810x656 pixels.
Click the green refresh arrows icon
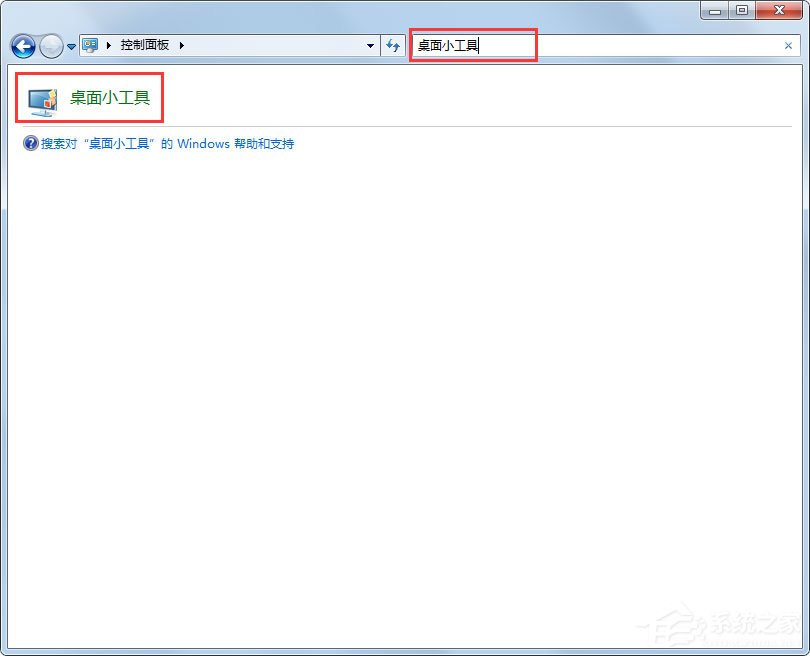tap(393, 45)
